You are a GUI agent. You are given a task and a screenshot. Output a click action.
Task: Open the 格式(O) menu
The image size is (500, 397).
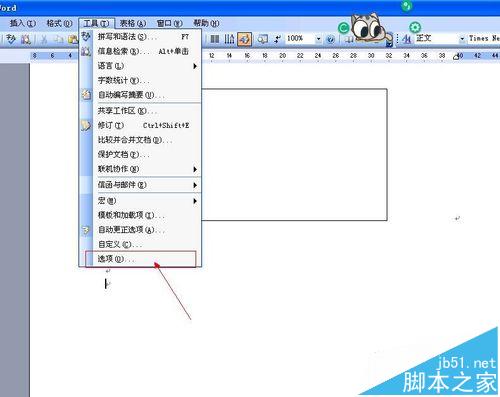pyautogui.click(x=59, y=23)
